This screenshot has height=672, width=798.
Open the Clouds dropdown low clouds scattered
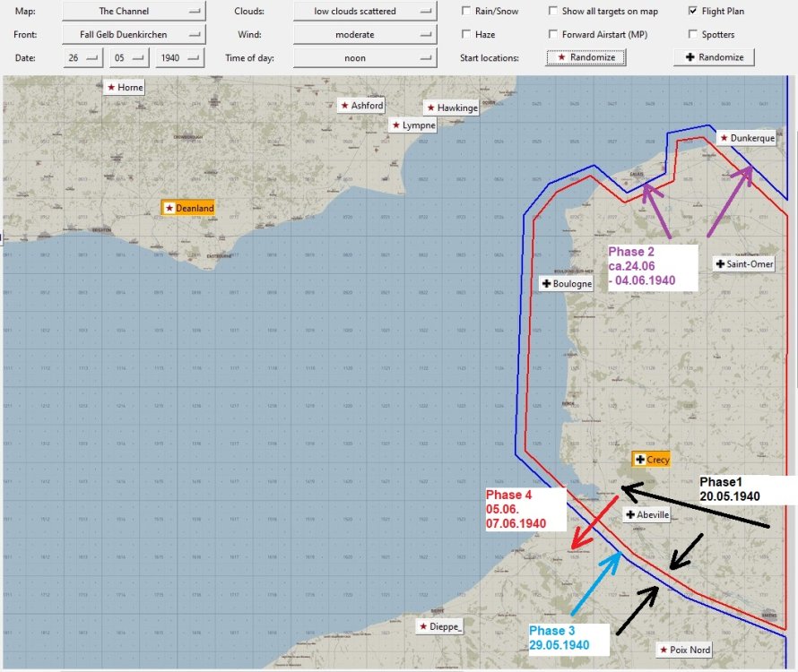[365, 11]
